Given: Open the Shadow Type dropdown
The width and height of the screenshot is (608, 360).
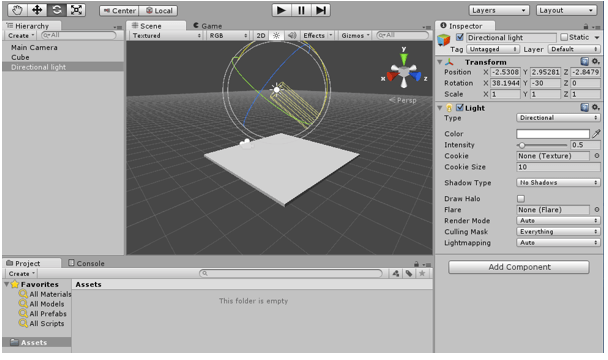Looking at the screenshot, I should [x=558, y=182].
